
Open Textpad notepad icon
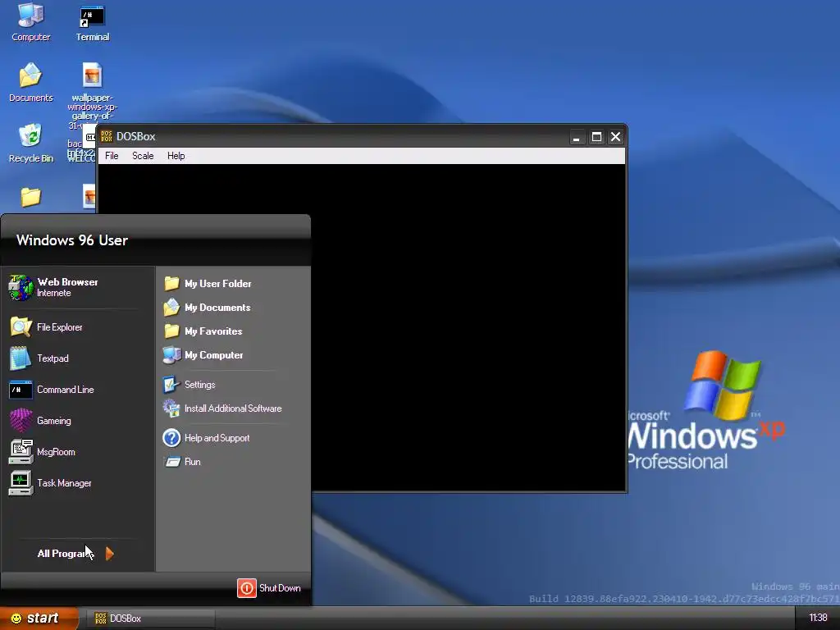pos(39,358)
